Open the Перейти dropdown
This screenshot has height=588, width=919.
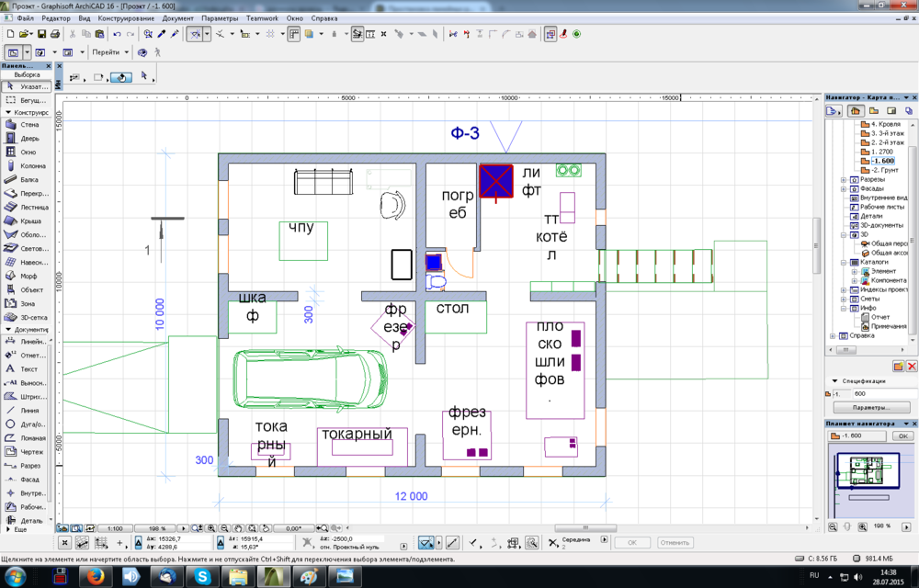click(110, 52)
